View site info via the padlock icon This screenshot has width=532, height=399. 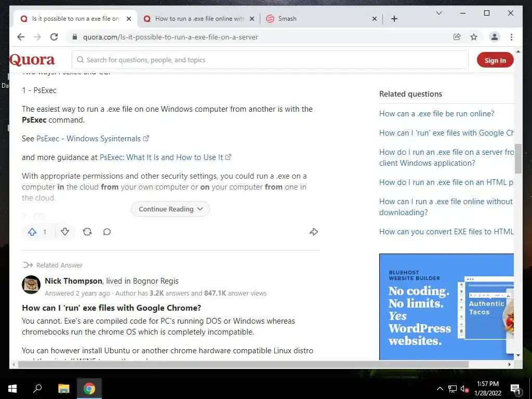click(x=75, y=37)
